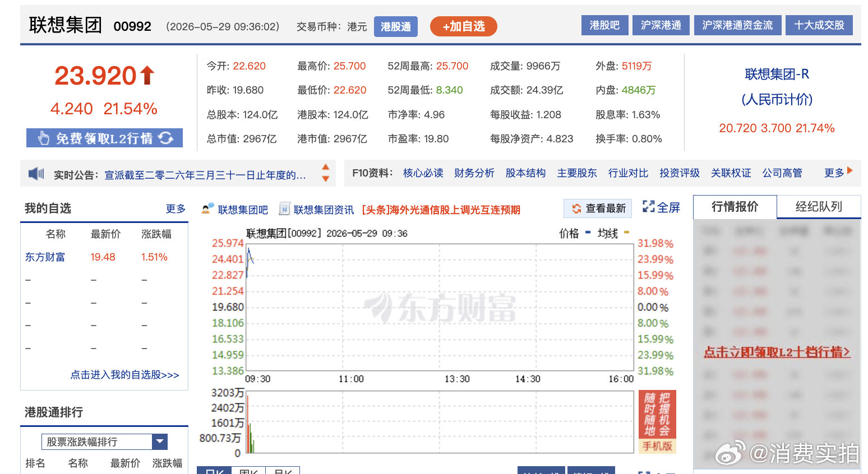Click the 总市值: 2967亿 value

pos(242,139)
